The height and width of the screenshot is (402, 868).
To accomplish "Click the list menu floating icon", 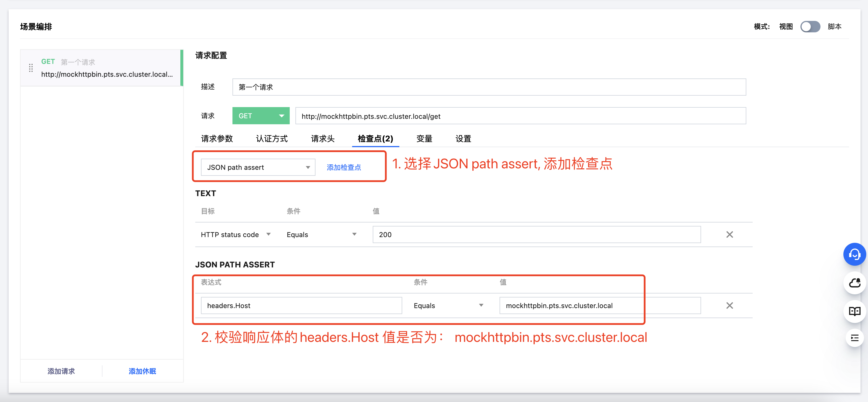I will click(854, 338).
